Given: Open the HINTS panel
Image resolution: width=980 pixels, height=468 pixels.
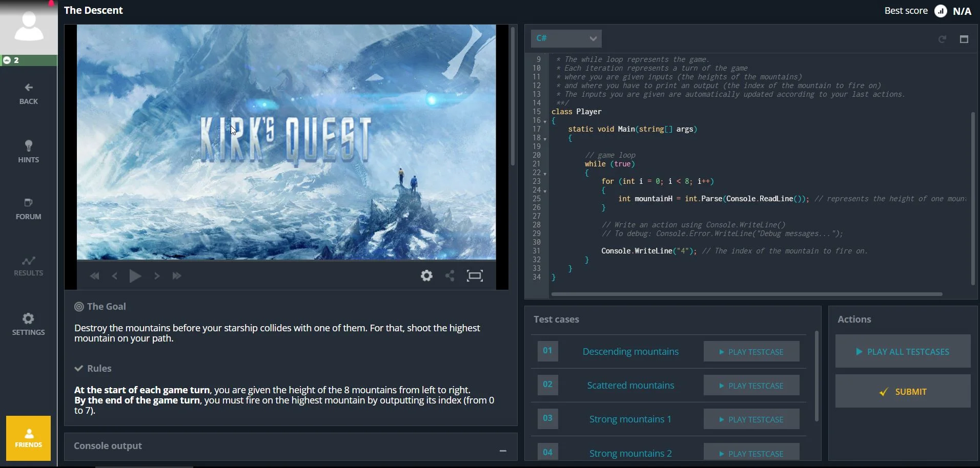Looking at the screenshot, I should (29, 152).
